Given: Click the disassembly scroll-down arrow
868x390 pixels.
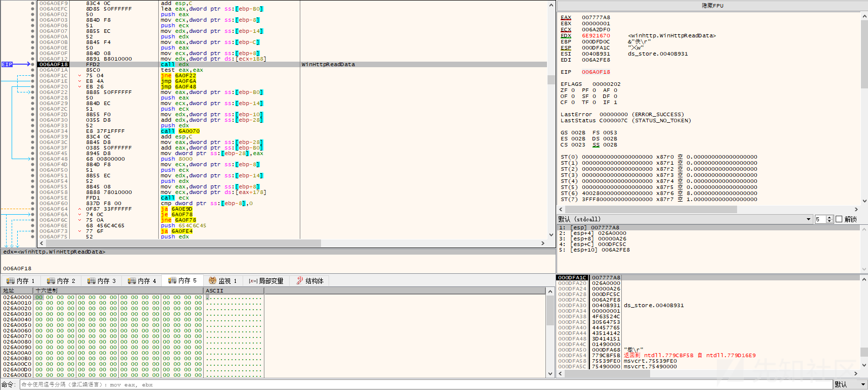Looking at the screenshot, I should [x=552, y=234].
